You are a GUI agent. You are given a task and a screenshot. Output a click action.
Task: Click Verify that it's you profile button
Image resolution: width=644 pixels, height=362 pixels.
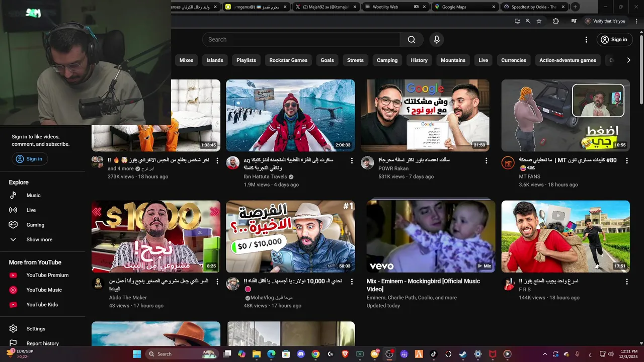[605, 21]
